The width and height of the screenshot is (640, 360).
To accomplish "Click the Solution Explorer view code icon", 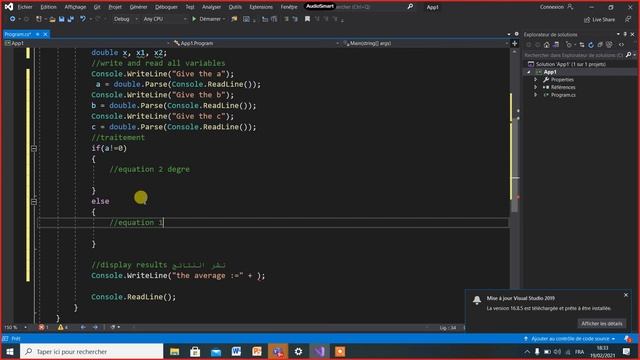I will [621, 45].
